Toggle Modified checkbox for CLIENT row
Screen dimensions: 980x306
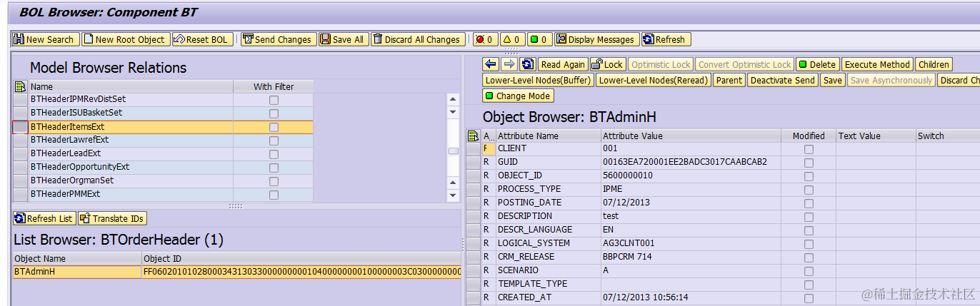tap(809, 149)
